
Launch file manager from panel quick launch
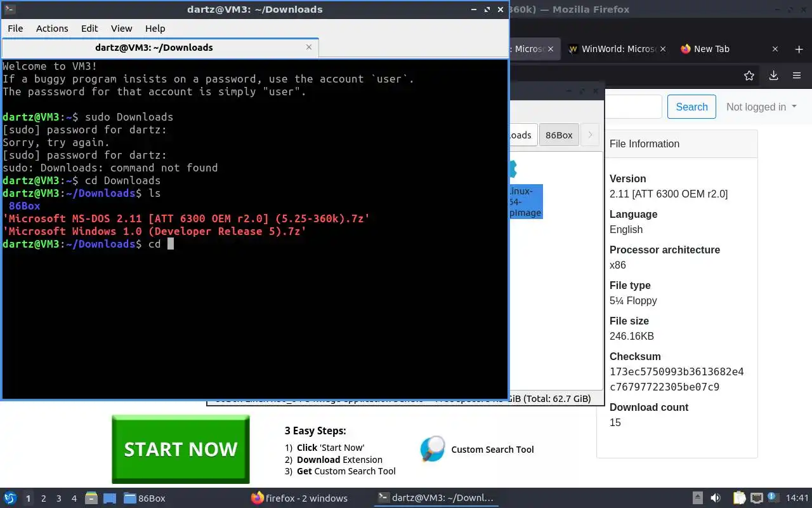tap(91, 498)
